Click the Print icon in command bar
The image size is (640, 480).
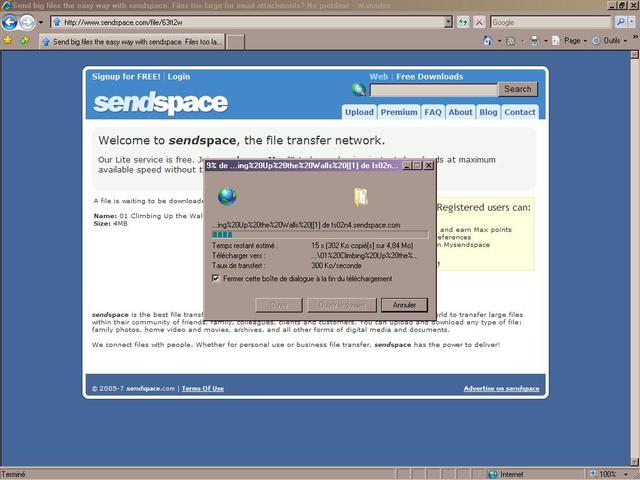point(534,40)
